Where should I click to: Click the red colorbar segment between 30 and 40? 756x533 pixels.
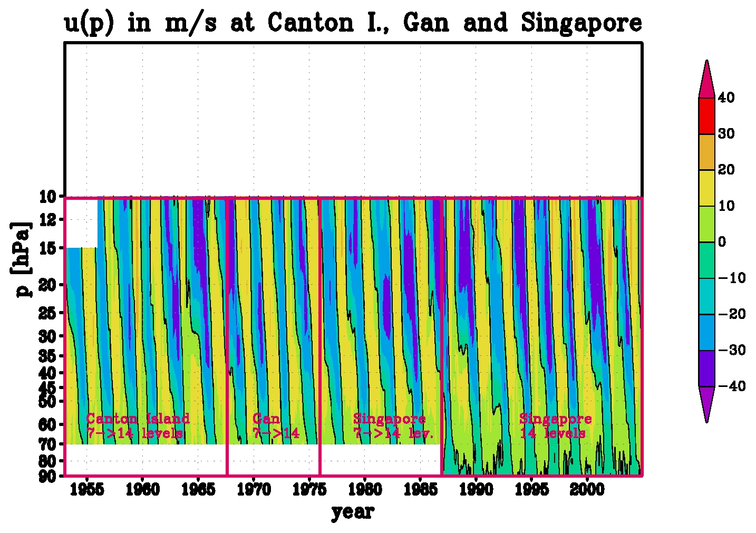click(706, 116)
